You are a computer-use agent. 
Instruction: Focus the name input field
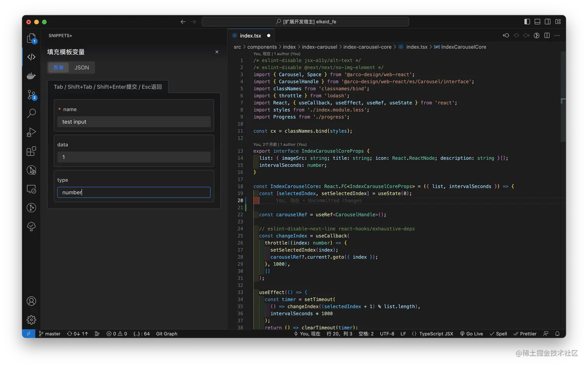point(134,122)
